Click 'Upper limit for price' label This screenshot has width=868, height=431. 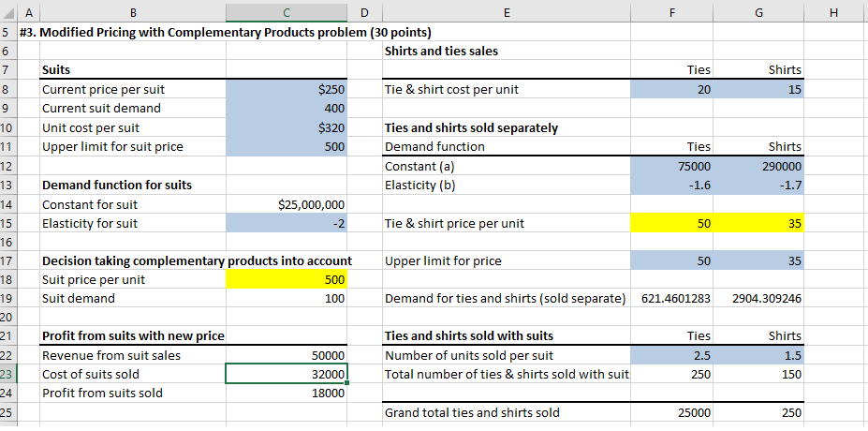click(x=443, y=260)
